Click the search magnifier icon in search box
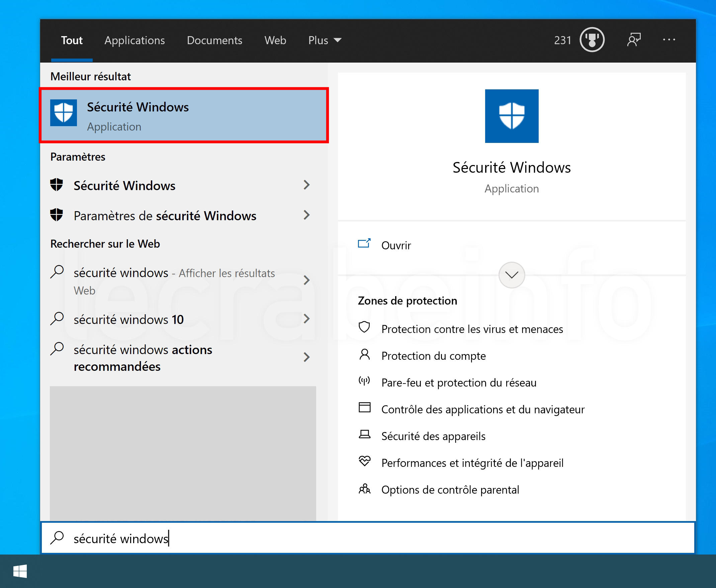The width and height of the screenshot is (716, 588). point(57,538)
